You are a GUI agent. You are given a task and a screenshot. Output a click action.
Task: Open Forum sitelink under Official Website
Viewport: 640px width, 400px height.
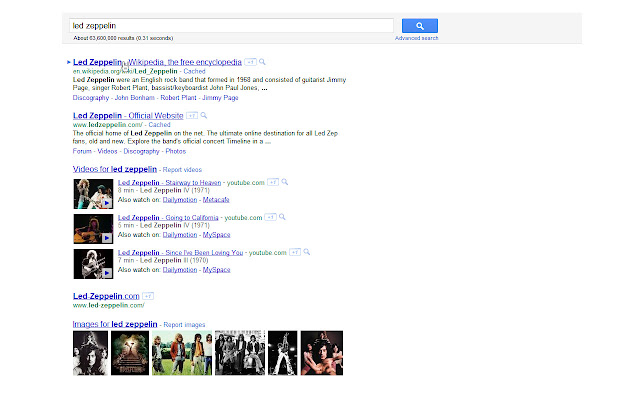82,151
